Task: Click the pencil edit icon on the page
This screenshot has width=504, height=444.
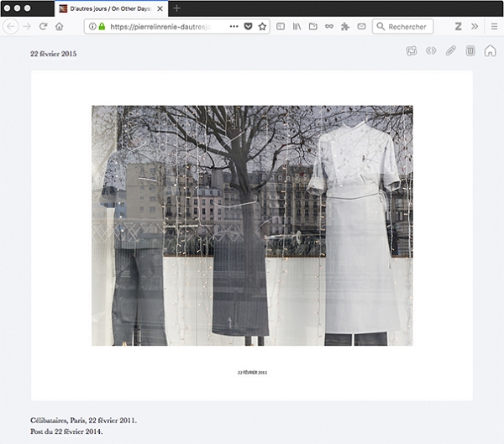Action: pyautogui.click(x=450, y=51)
